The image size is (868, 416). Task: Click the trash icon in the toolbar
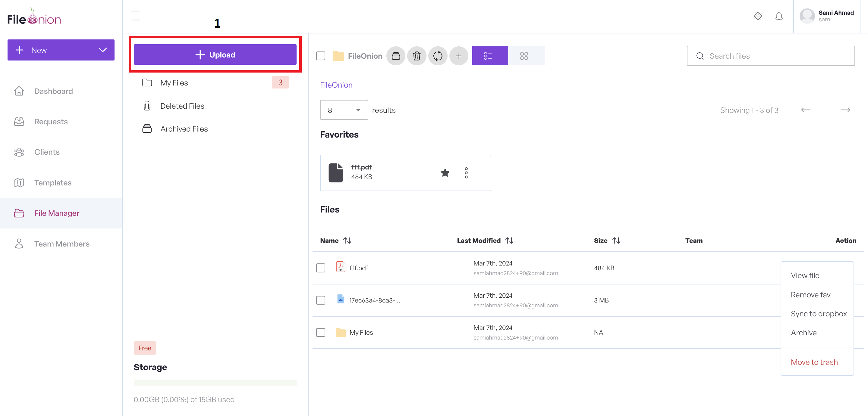pyautogui.click(x=417, y=56)
